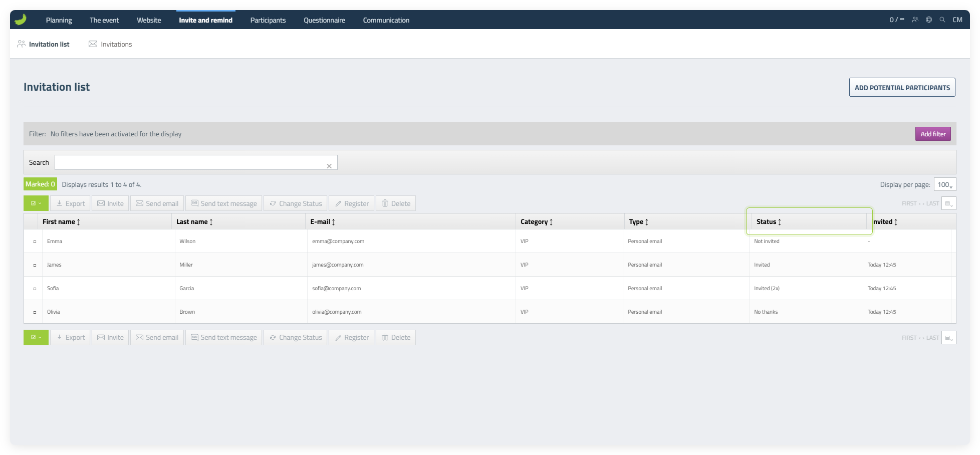Sort table by First name column
The height and width of the screenshot is (455, 980).
click(x=61, y=221)
